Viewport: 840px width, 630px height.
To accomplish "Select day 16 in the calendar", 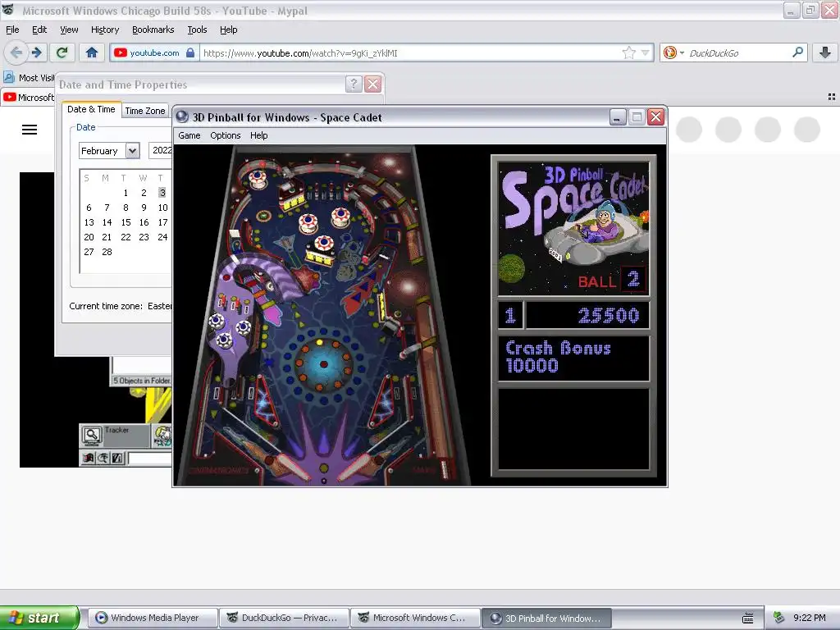I will click(x=144, y=222).
